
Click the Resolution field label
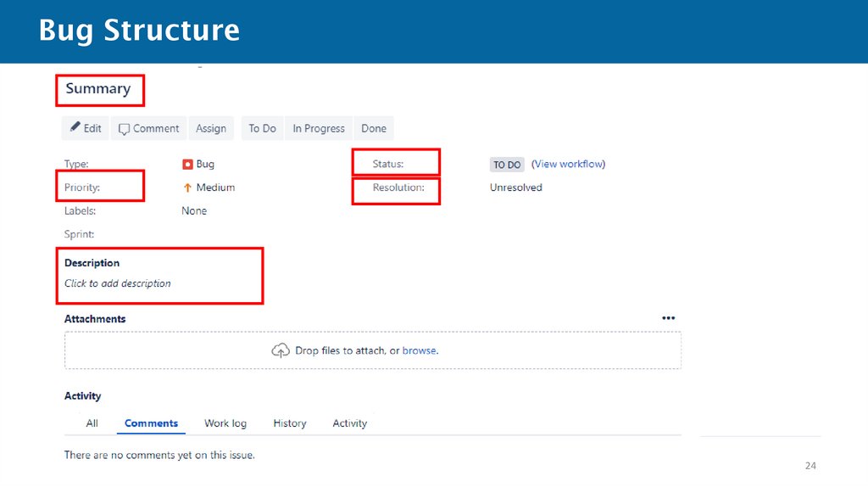tap(398, 188)
